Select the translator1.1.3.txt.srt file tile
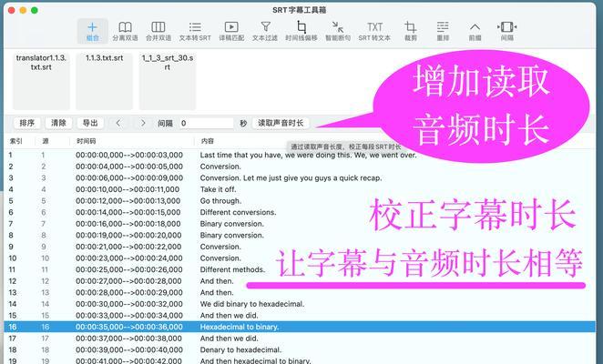The image size is (603, 364). coord(41,81)
